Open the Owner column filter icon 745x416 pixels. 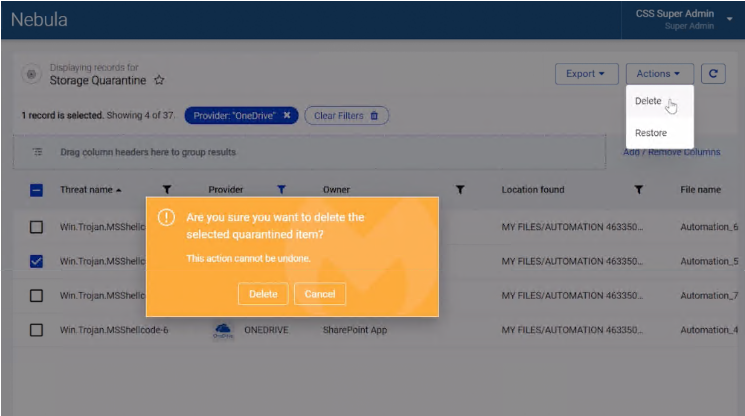click(x=460, y=190)
